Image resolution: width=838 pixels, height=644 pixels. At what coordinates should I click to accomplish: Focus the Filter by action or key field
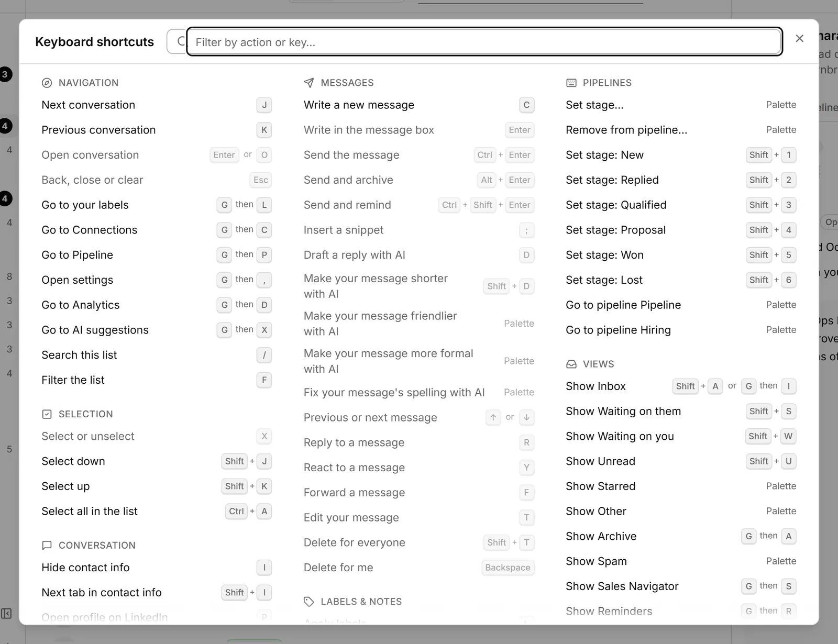click(x=484, y=42)
